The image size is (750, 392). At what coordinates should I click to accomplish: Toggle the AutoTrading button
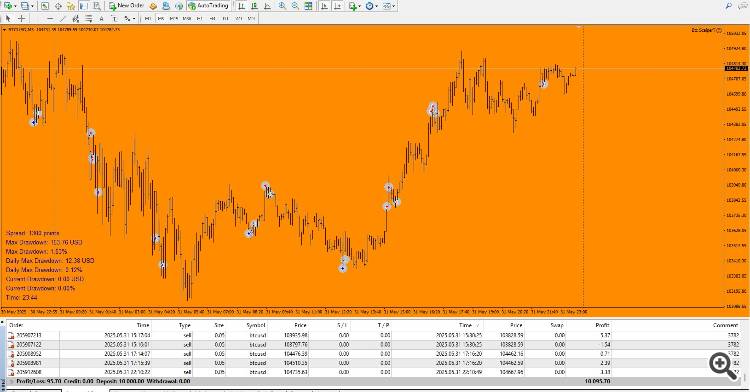click(x=208, y=6)
